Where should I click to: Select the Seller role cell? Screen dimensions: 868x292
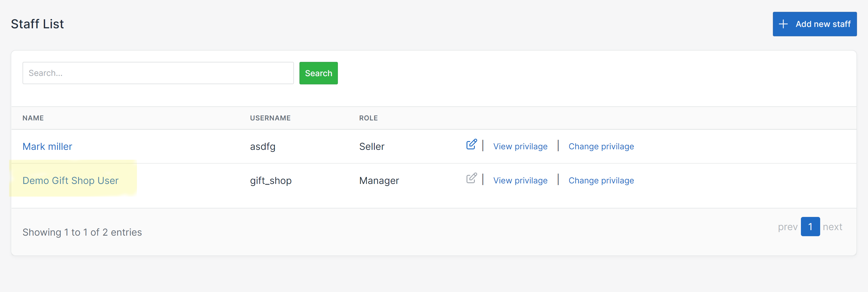[372, 146]
